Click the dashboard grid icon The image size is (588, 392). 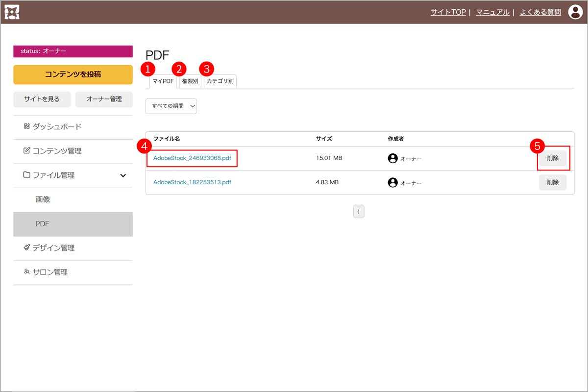pos(26,126)
